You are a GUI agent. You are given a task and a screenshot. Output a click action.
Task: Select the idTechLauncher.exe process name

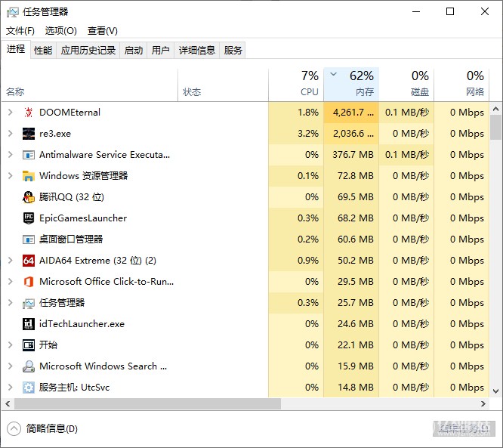(82, 324)
